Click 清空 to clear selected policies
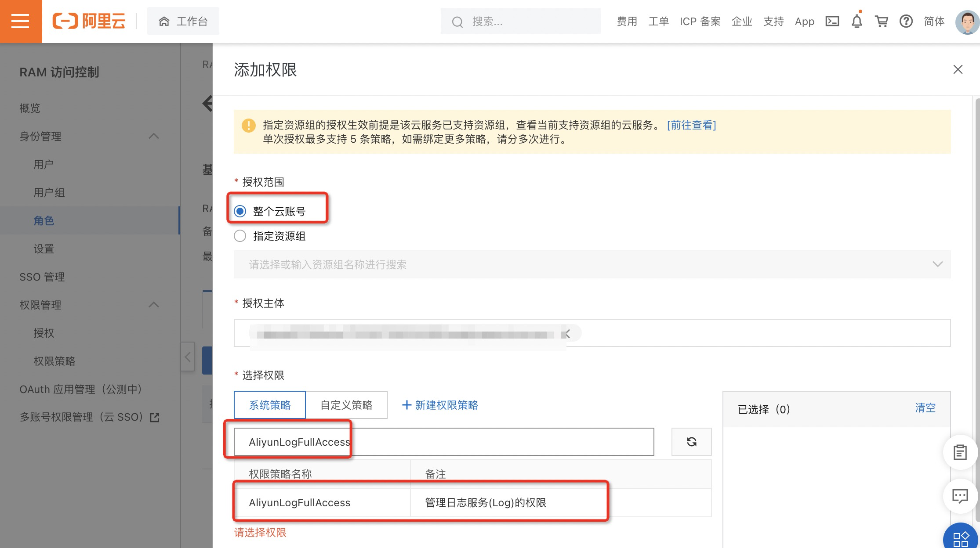The height and width of the screenshot is (548, 980). point(925,408)
